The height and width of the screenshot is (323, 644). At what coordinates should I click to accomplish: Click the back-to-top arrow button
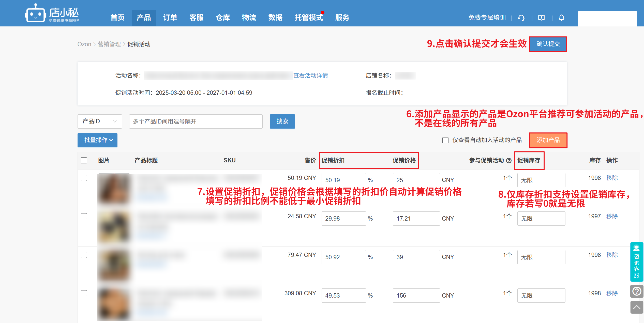pyautogui.click(x=636, y=307)
